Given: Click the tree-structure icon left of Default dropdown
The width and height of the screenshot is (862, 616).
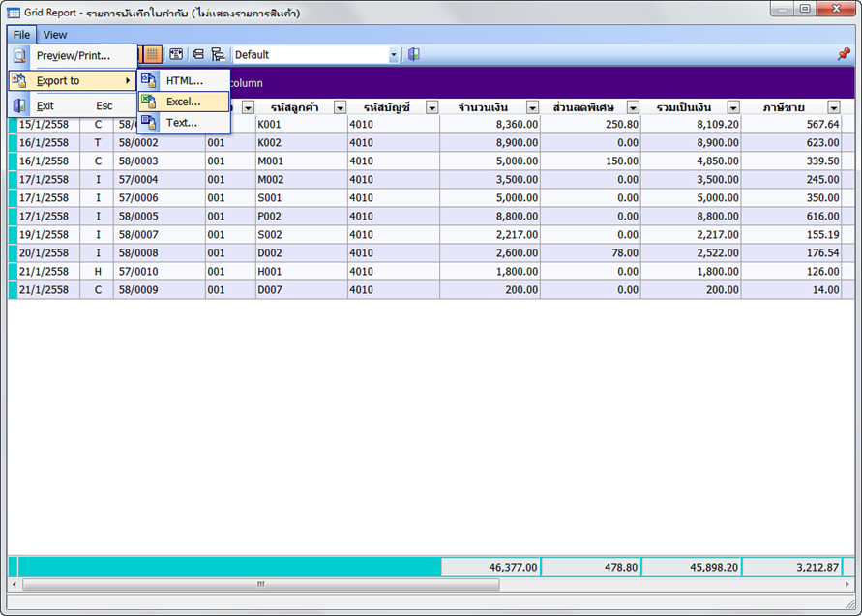Looking at the screenshot, I should [x=218, y=55].
